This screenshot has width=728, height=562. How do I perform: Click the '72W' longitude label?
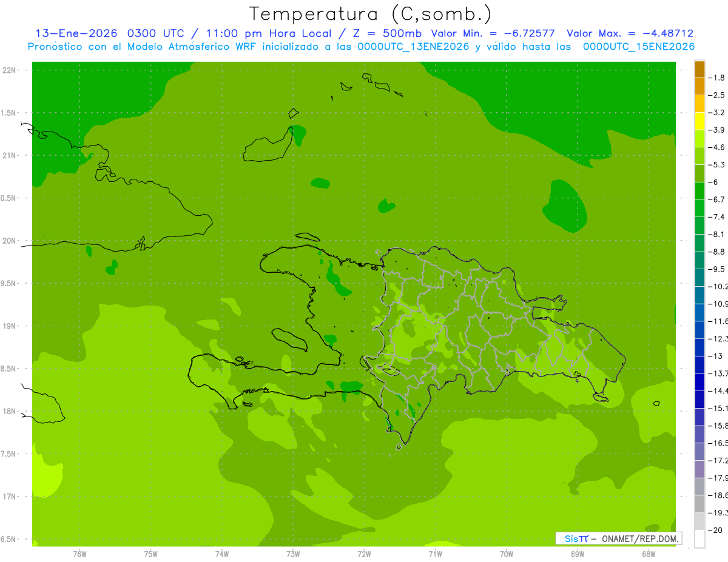(364, 554)
